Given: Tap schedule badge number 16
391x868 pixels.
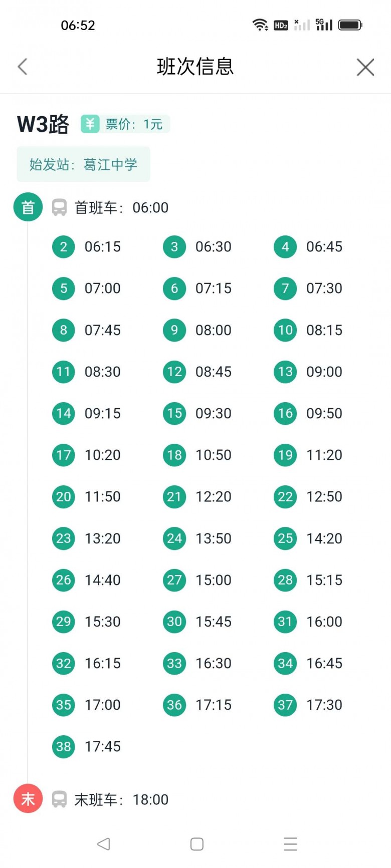Looking at the screenshot, I should (285, 413).
